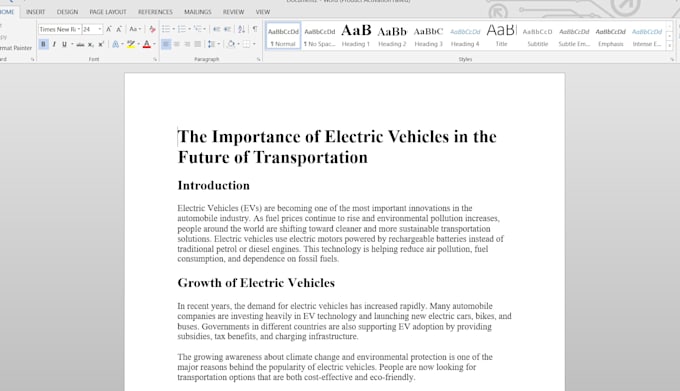Screen dimensions: 680x391
Task: Click the Numbering list icon
Action: pyautogui.click(x=182, y=29)
